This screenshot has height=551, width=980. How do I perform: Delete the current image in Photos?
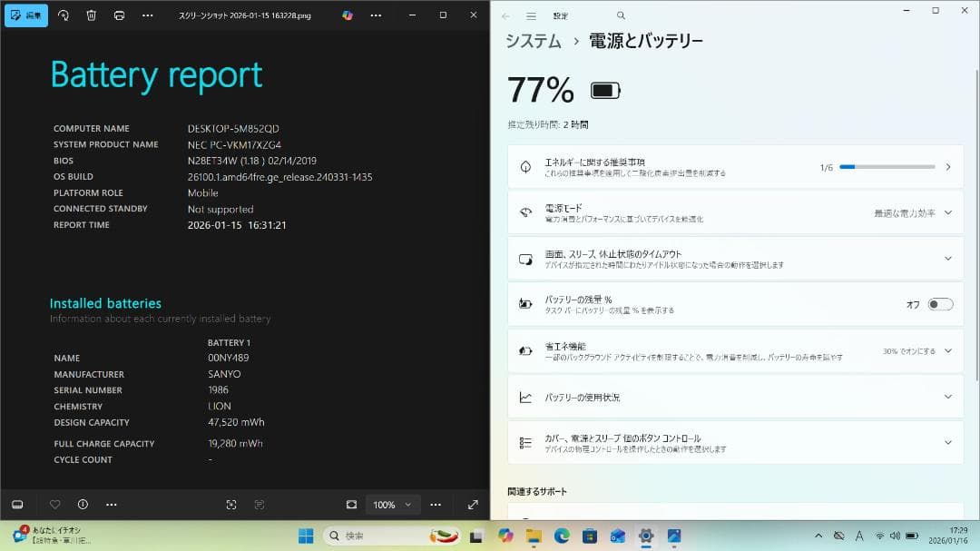pyautogui.click(x=91, y=15)
